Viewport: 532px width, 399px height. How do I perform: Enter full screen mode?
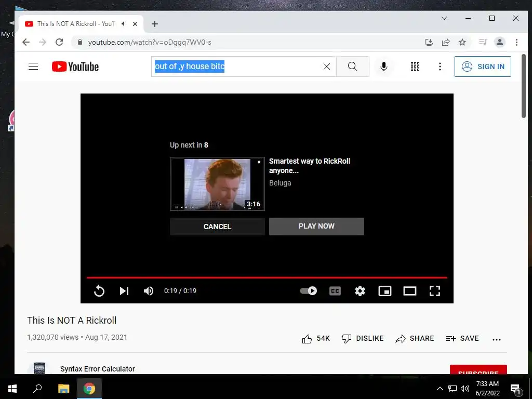point(435,291)
